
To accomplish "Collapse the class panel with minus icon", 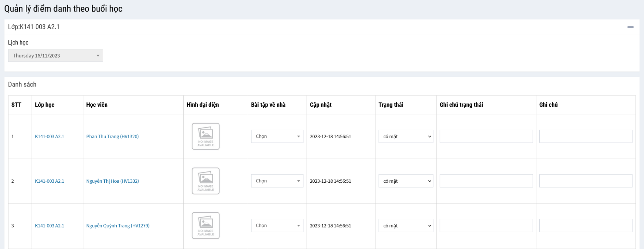I will pyautogui.click(x=630, y=27).
